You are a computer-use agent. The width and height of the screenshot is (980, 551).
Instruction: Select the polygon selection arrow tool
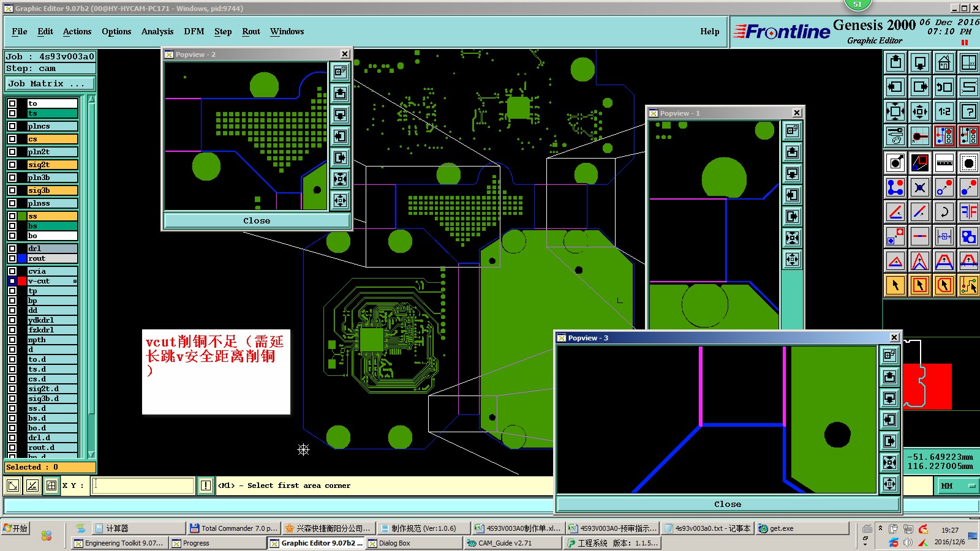[x=944, y=285]
